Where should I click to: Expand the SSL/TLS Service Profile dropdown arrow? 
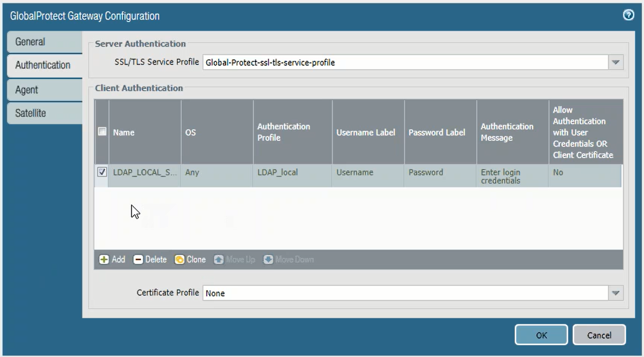[x=615, y=62]
